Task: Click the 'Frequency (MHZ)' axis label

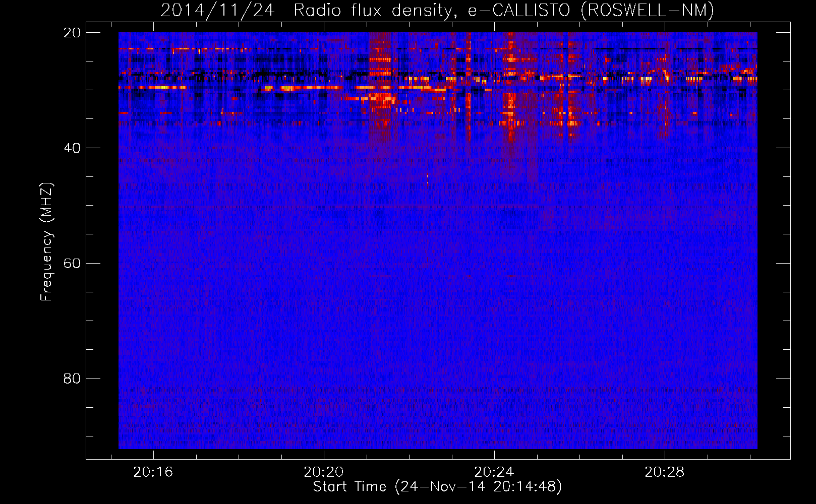Action: pyautogui.click(x=46, y=241)
